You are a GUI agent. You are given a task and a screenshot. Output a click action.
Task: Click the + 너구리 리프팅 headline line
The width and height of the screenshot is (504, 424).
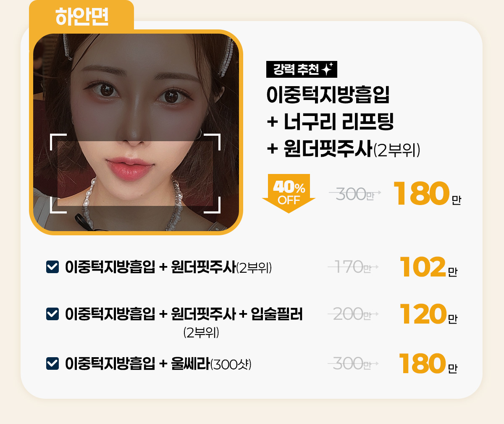(330, 122)
